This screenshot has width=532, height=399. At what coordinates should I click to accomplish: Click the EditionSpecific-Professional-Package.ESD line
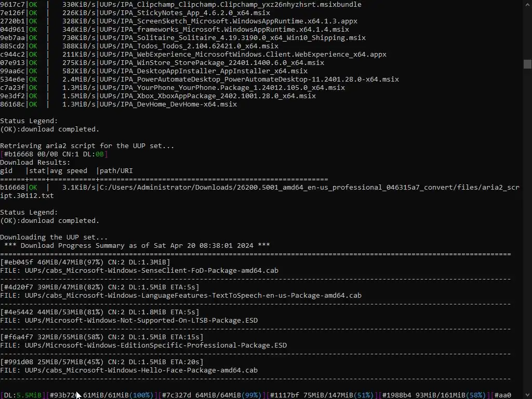click(143, 345)
